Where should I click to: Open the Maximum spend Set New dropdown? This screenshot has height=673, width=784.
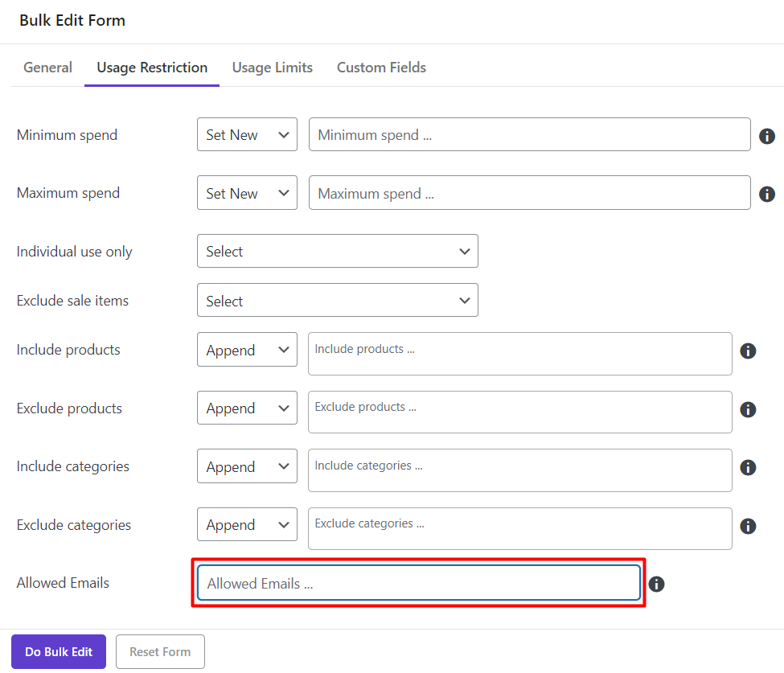pos(247,193)
